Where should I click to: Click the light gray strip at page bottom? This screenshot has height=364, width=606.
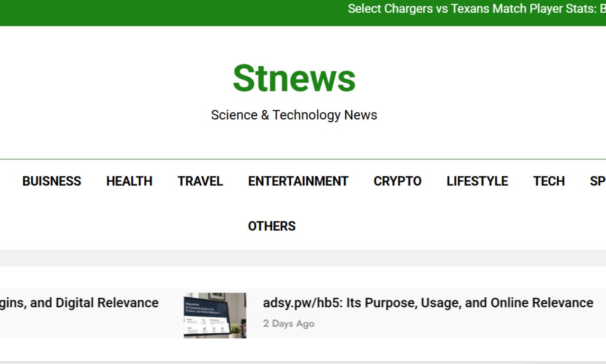pos(303,362)
